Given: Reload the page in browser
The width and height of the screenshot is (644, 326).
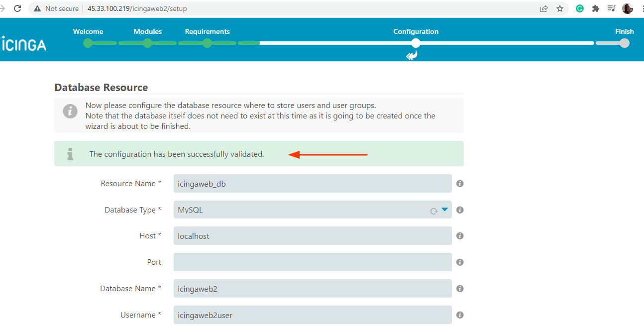Looking at the screenshot, I should pos(17,8).
